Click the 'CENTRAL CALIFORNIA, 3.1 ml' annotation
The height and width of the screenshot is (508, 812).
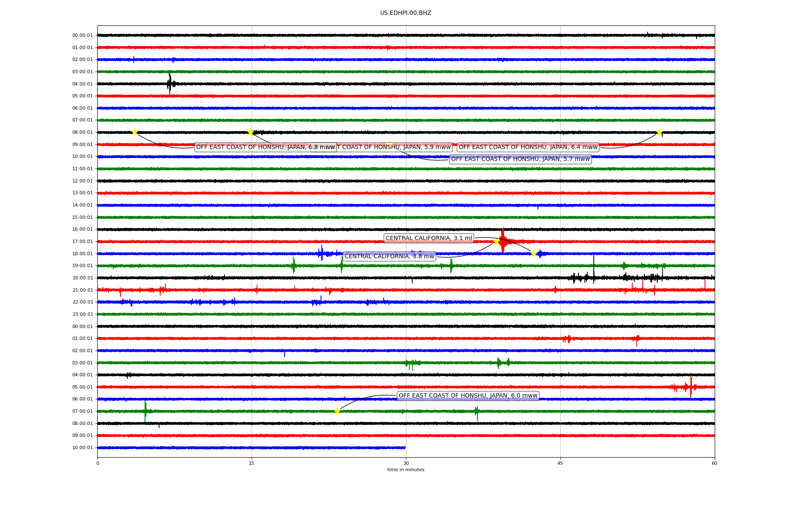[x=428, y=238]
